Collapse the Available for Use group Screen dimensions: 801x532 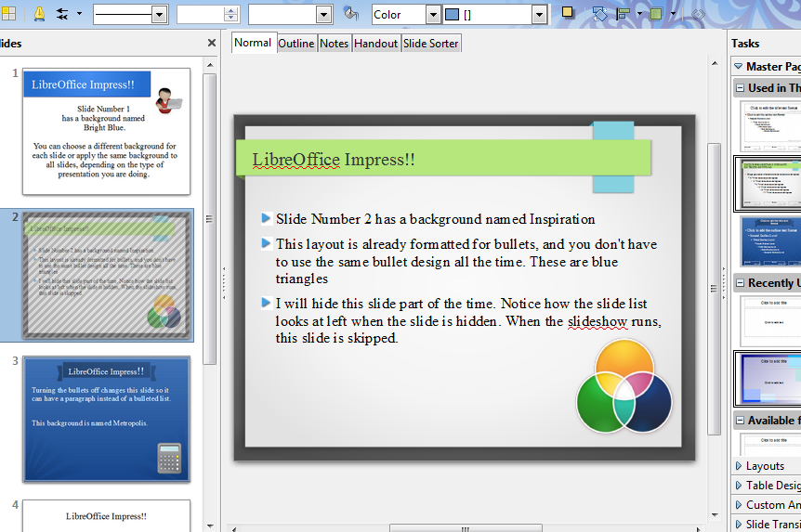pyautogui.click(x=741, y=421)
